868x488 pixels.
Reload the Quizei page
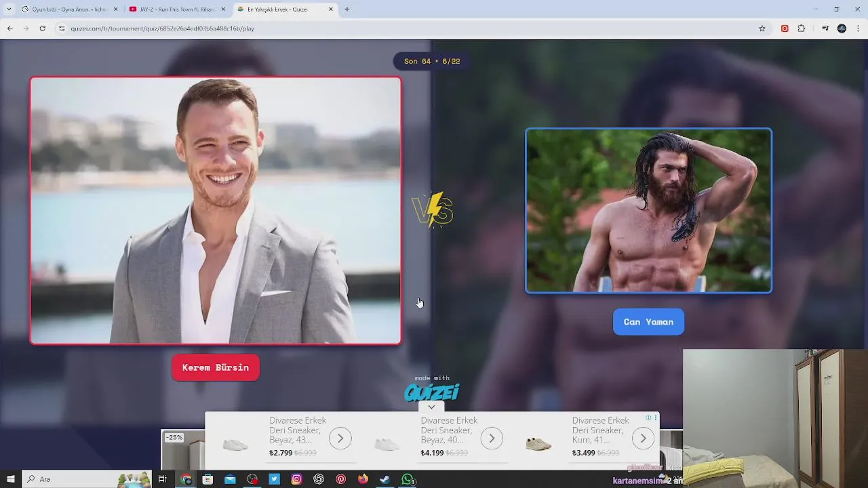42,28
